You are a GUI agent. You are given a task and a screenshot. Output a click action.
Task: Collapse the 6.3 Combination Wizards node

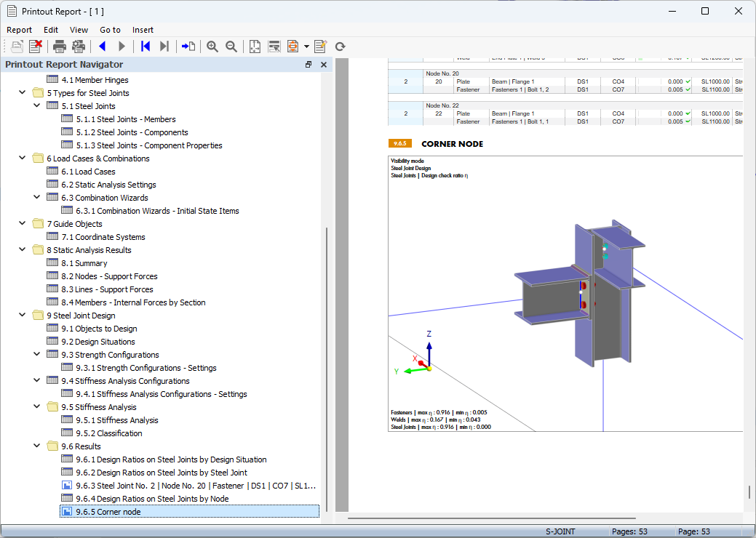point(36,197)
